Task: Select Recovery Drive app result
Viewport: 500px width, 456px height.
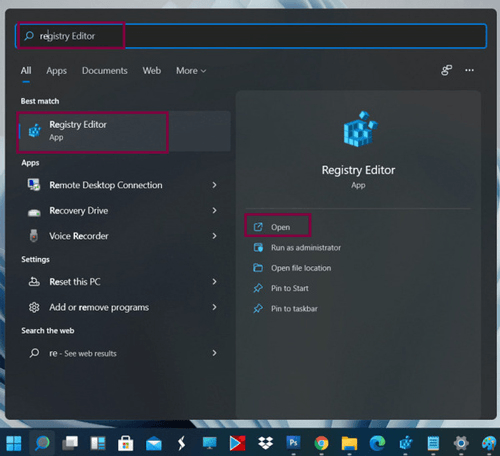Action: (124, 211)
